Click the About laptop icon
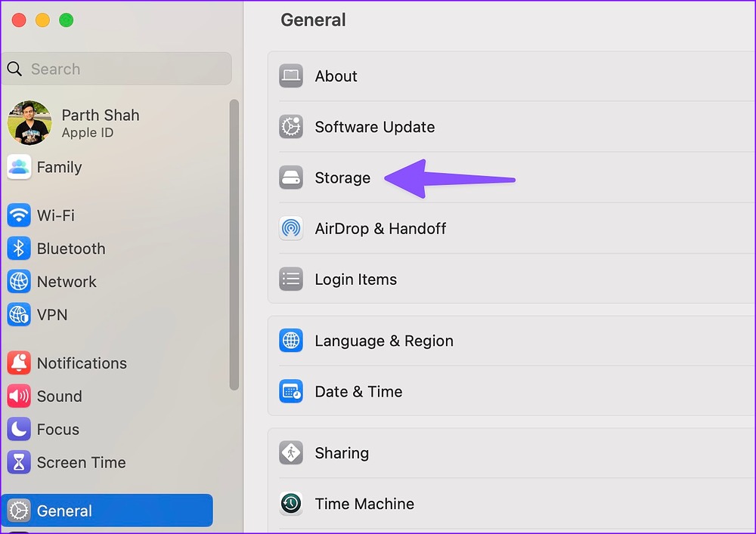 click(291, 76)
